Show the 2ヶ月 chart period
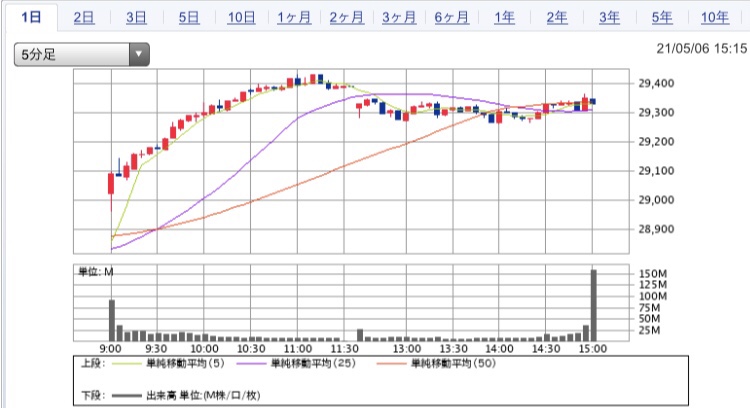The width and height of the screenshot is (750, 408). pos(346,18)
